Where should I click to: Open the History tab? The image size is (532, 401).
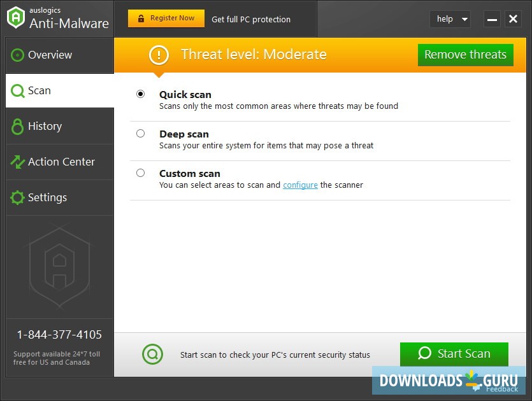(60, 127)
